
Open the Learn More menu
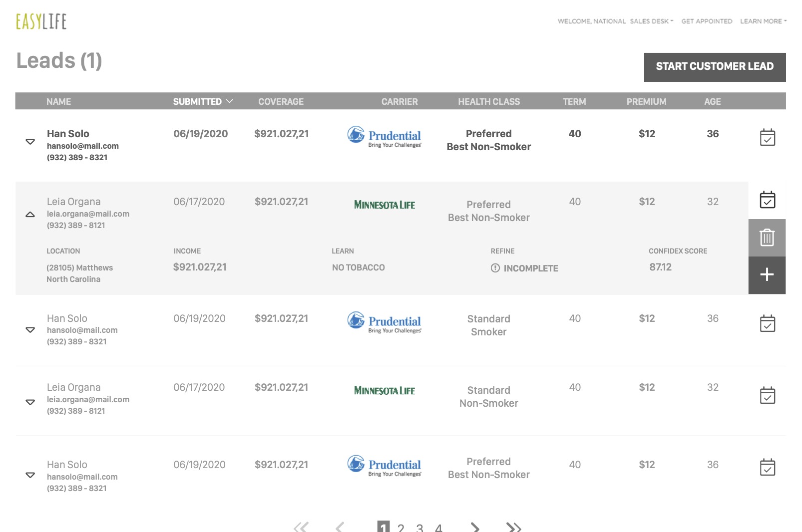763,21
